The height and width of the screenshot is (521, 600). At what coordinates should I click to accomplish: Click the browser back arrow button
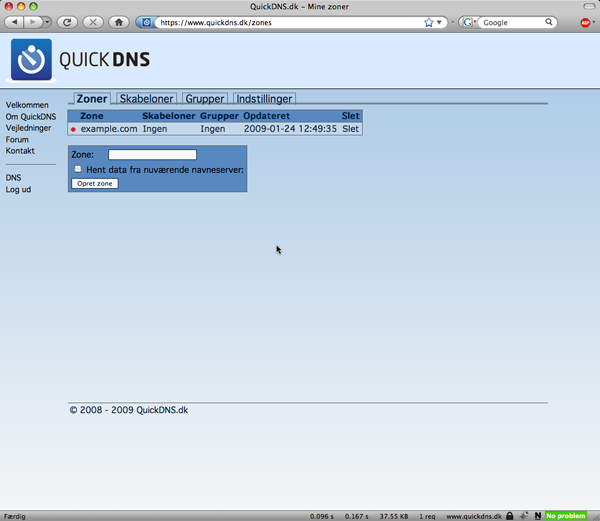click(16, 21)
